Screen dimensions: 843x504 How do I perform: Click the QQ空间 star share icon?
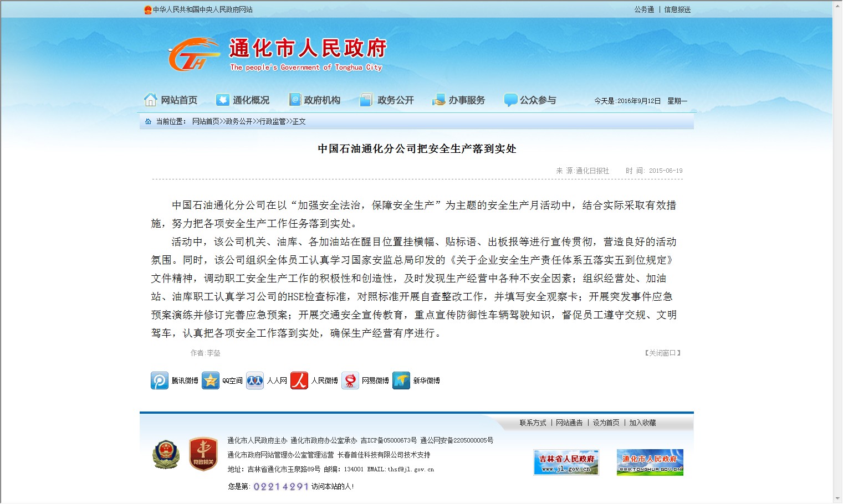pyautogui.click(x=211, y=381)
